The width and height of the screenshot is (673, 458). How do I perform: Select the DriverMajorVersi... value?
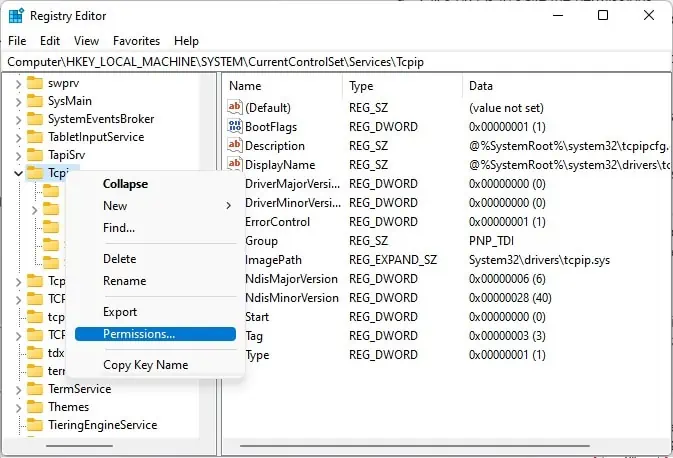pyautogui.click(x=292, y=184)
